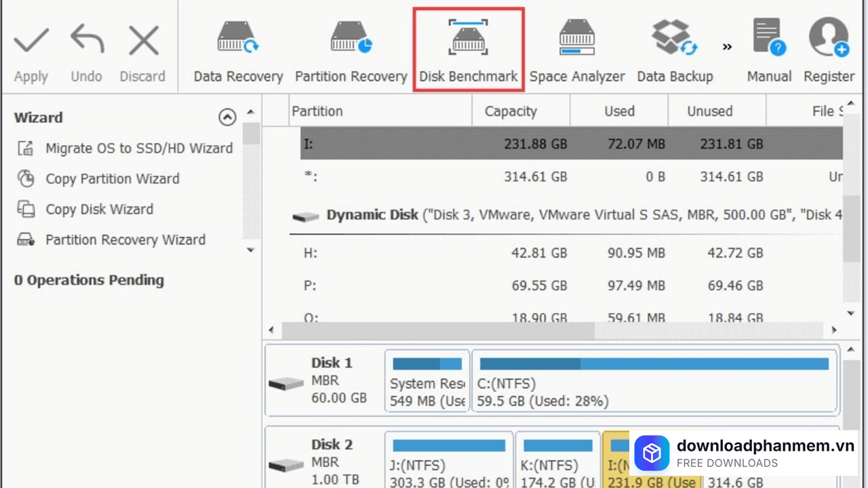Launch the Copy Disk Wizard
This screenshot has height=488, width=868.
coord(99,209)
